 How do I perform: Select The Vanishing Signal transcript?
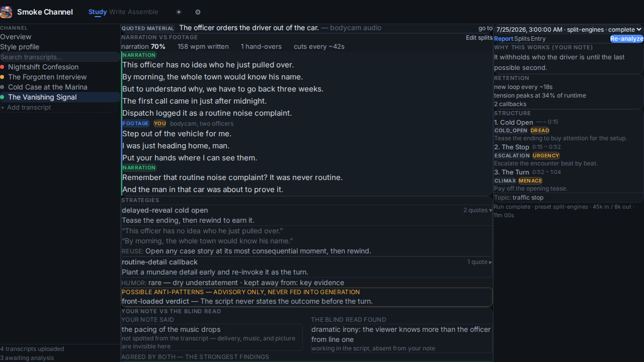(x=60, y=97)
